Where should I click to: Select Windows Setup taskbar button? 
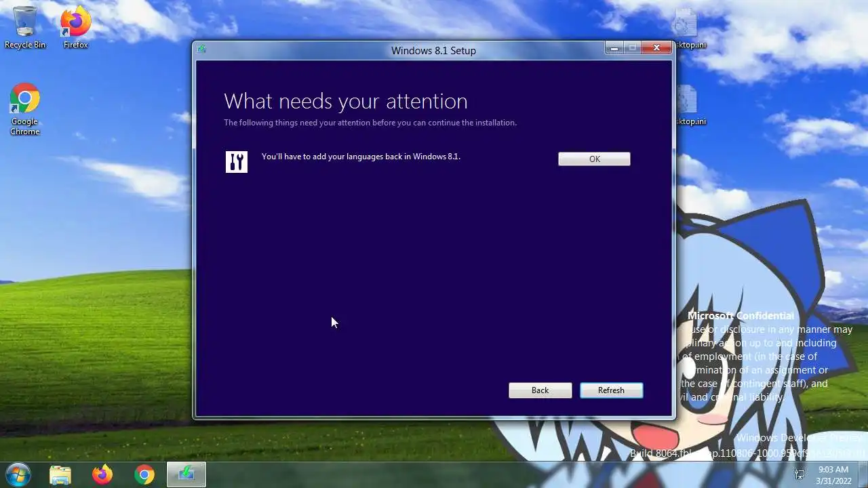pos(186,474)
